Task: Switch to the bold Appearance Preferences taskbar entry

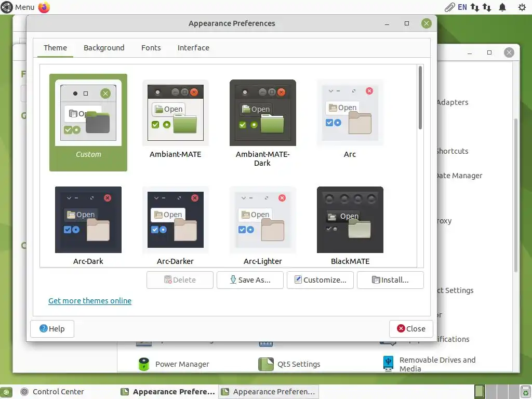Action: [168, 392]
